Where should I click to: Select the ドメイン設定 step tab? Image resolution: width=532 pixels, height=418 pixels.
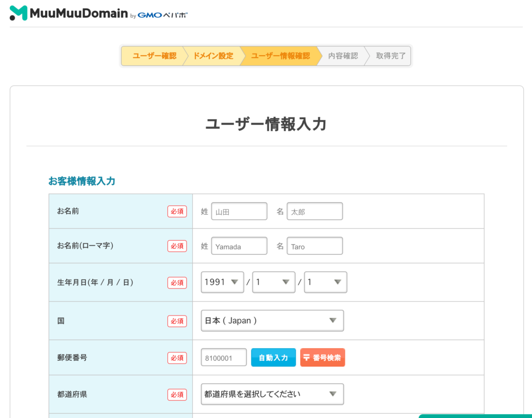[x=213, y=56]
